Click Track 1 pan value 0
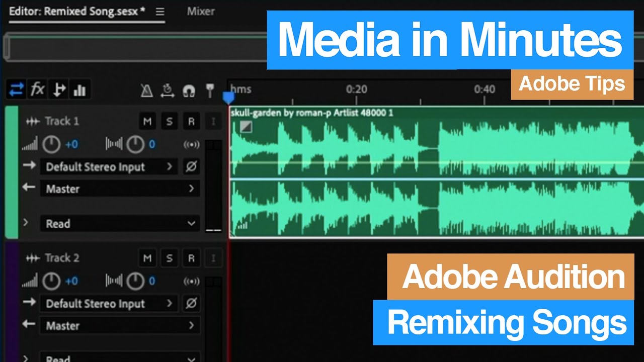The height and width of the screenshot is (362, 644). (x=152, y=145)
